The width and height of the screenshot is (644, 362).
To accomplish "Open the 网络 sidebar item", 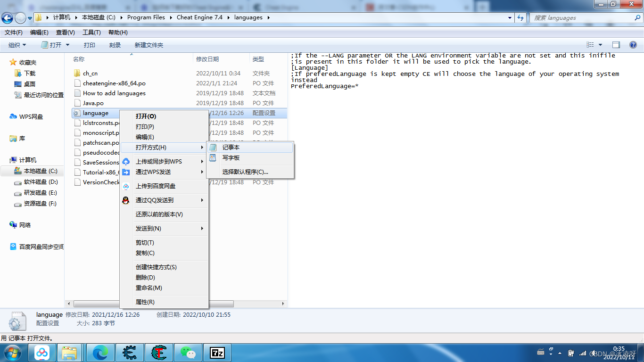I will tap(20, 225).
